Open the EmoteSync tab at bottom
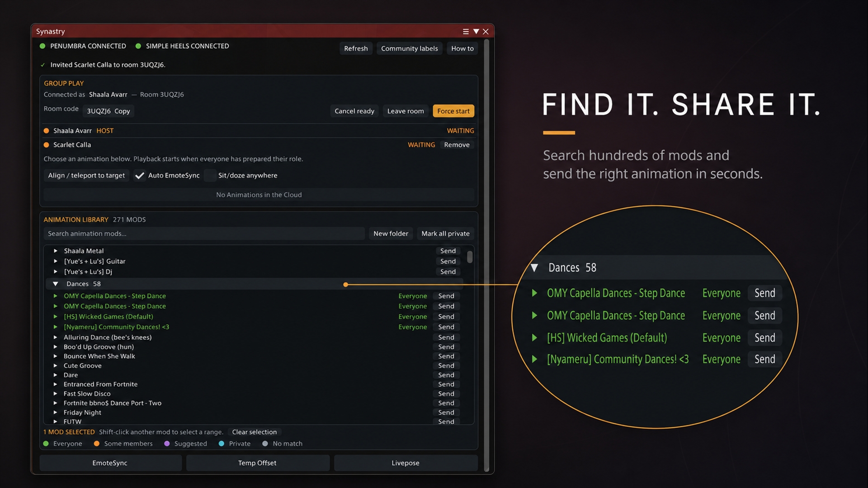This screenshot has height=488, width=868. click(x=110, y=463)
